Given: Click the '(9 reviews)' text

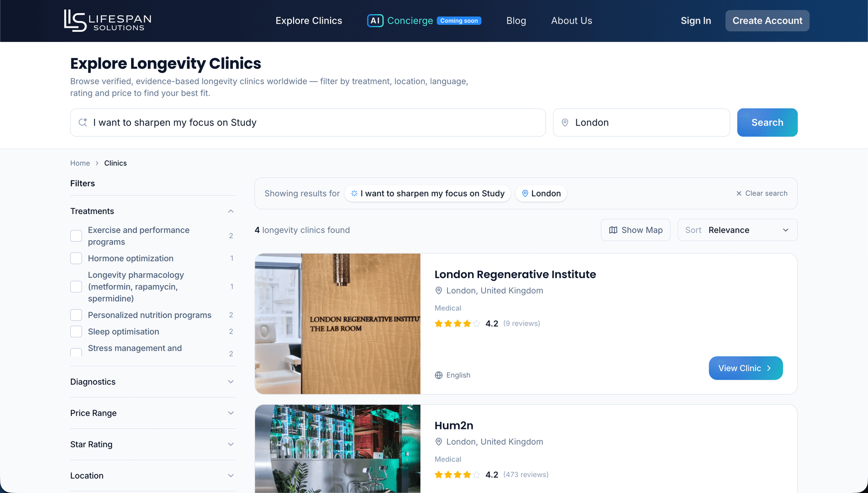Looking at the screenshot, I should point(521,324).
